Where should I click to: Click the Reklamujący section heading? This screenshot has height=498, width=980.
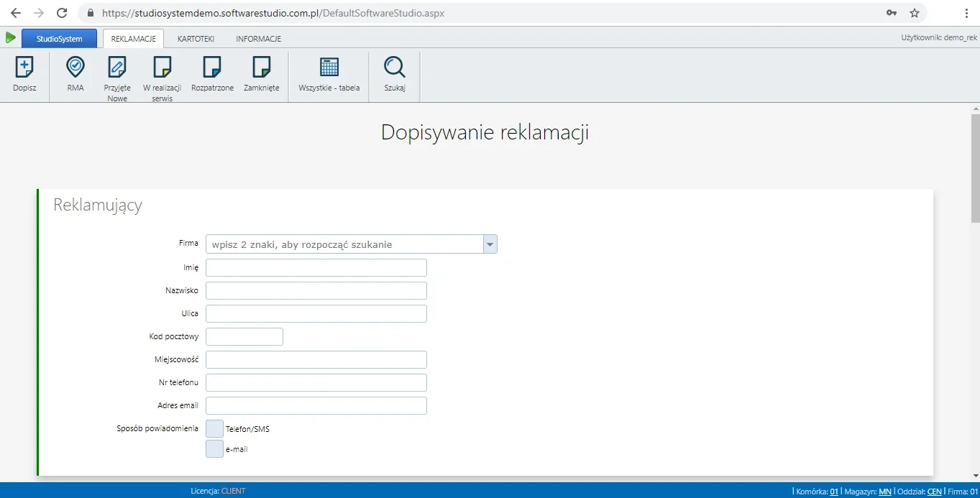point(98,205)
